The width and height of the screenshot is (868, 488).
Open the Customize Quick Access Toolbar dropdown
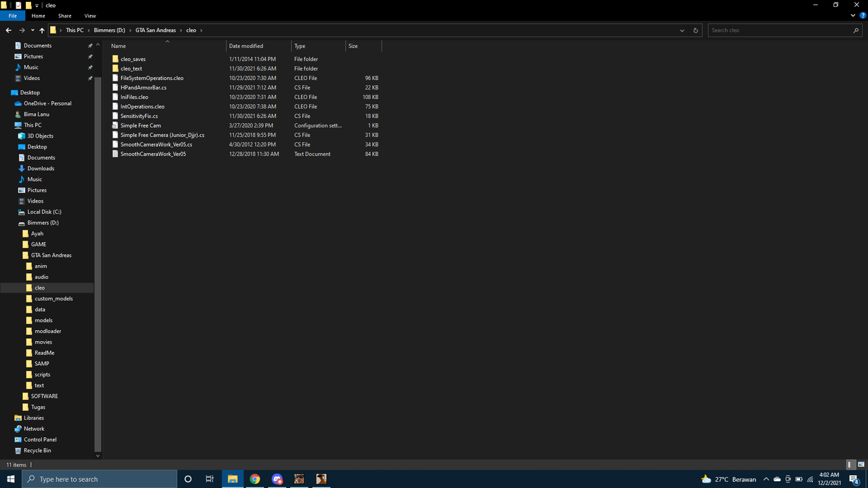click(x=37, y=5)
